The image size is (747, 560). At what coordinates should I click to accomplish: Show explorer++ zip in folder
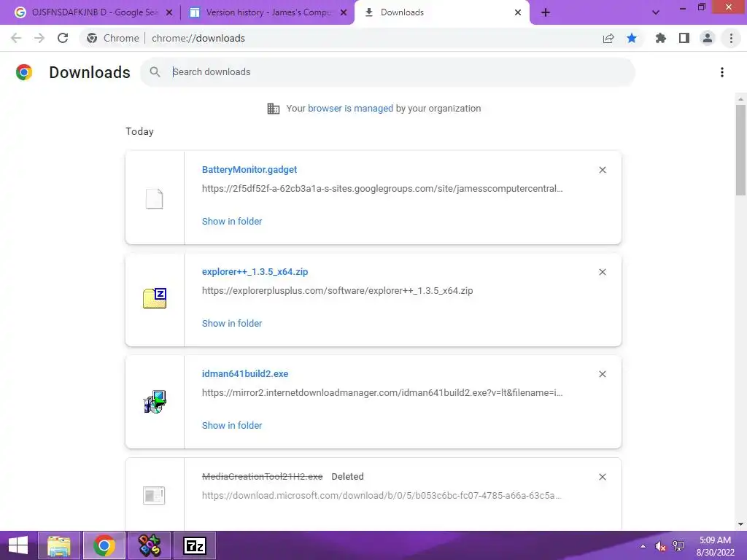point(232,323)
